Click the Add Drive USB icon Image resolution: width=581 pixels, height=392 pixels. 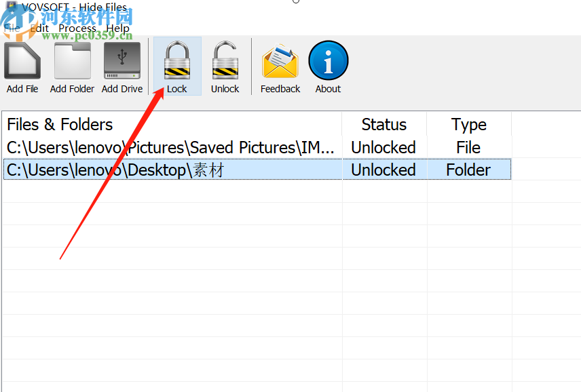pyautogui.click(x=122, y=61)
